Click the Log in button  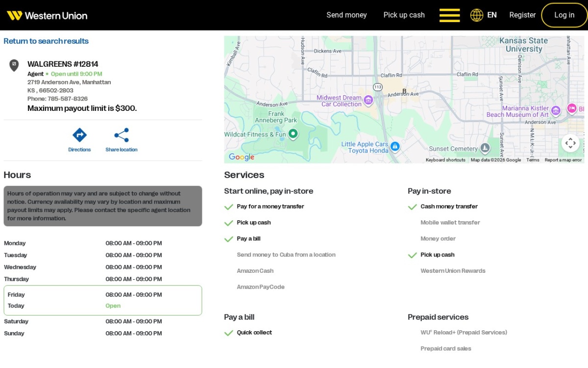coord(564,15)
